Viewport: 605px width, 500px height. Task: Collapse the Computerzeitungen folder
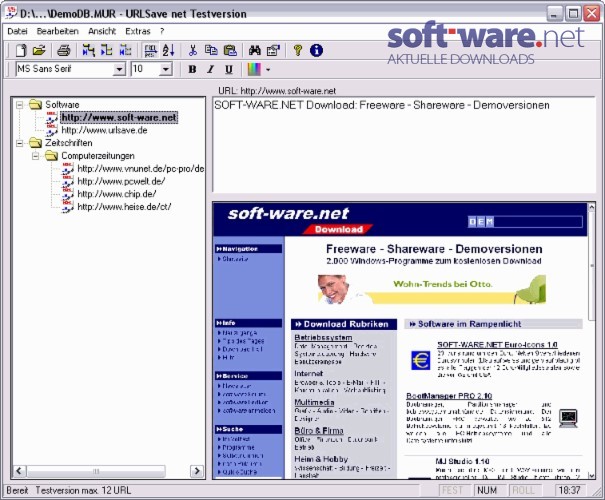pyautogui.click(x=35, y=156)
